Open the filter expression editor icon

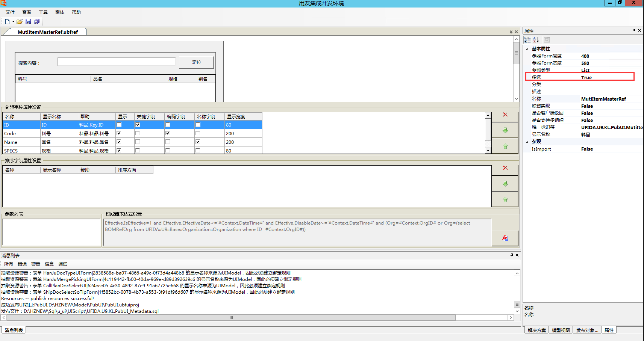point(505,238)
